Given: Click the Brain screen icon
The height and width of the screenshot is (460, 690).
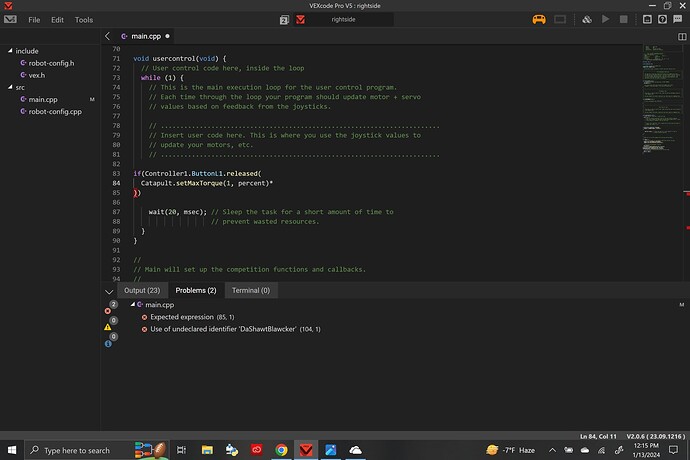Looking at the screenshot, I should coord(560,19).
